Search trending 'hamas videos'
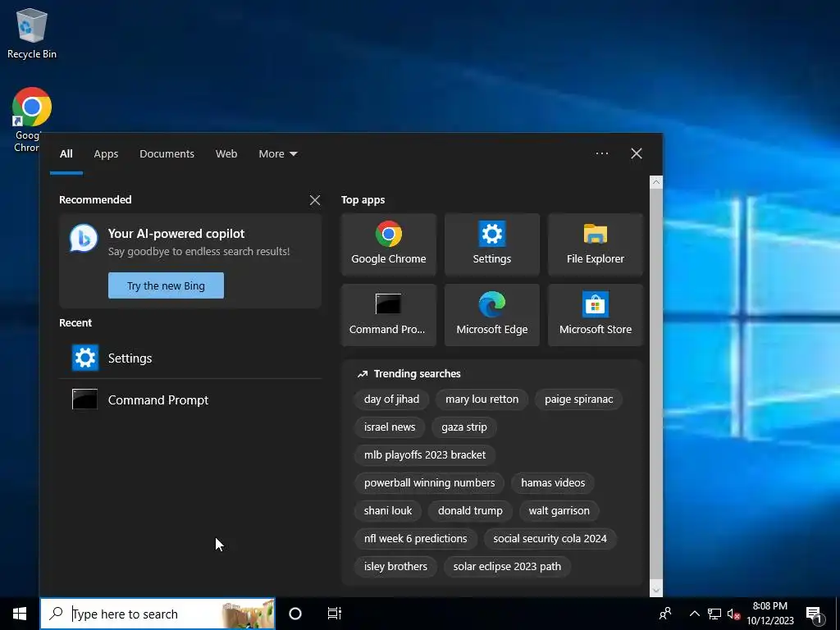The width and height of the screenshot is (840, 630). coord(553,482)
